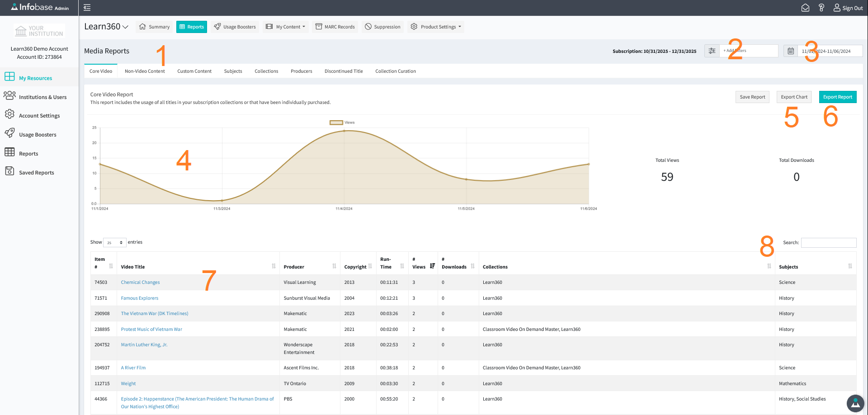
Task: Switch to the Custom Content tab
Action: (x=194, y=71)
